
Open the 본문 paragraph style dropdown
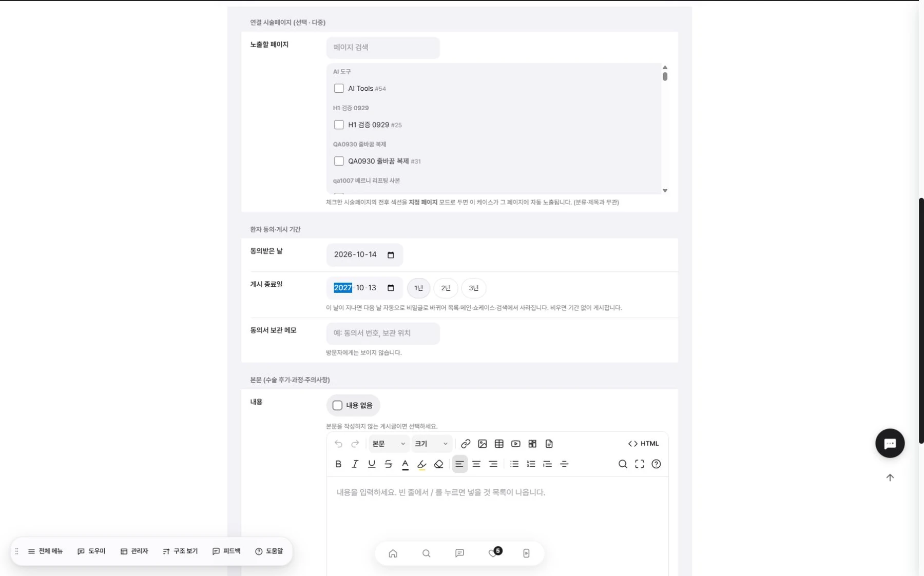[388, 444]
